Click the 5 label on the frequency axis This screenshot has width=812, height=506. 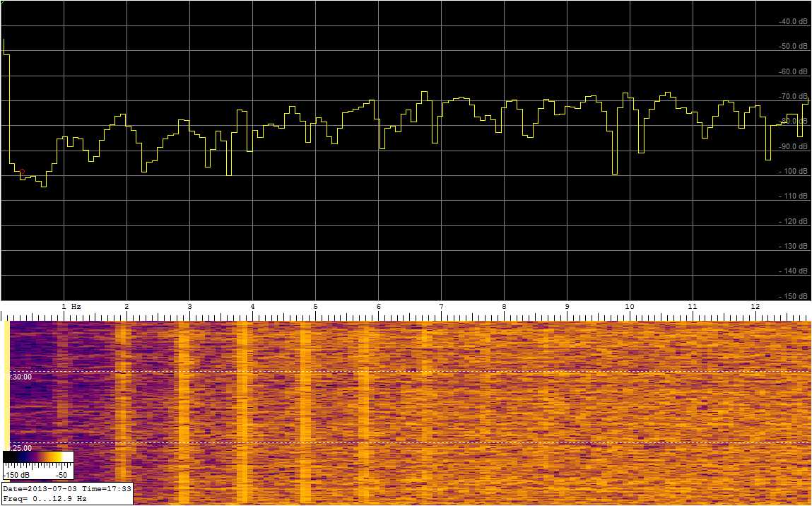pyautogui.click(x=315, y=307)
